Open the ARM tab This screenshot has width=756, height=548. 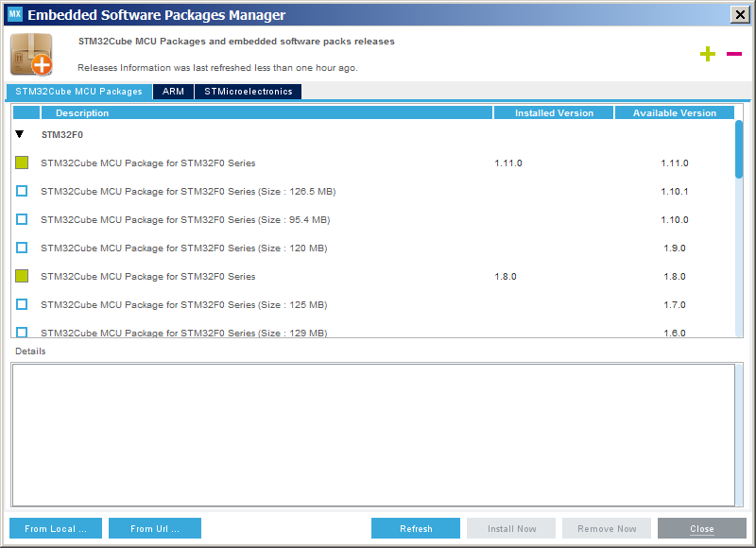(x=173, y=91)
